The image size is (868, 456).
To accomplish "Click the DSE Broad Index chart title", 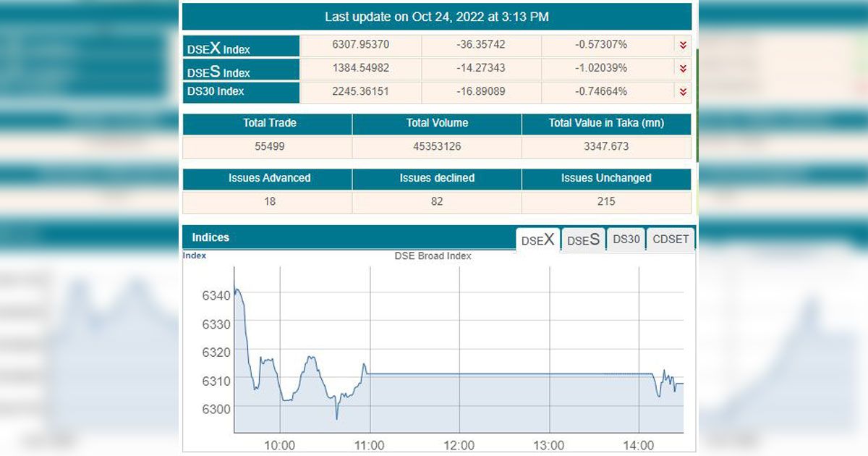I will (x=433, y=256).
